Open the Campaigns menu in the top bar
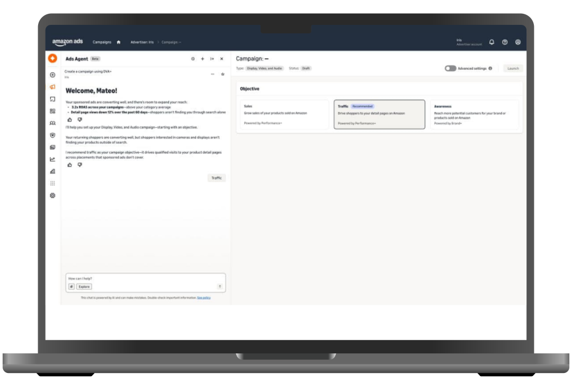 click(102, 42)
